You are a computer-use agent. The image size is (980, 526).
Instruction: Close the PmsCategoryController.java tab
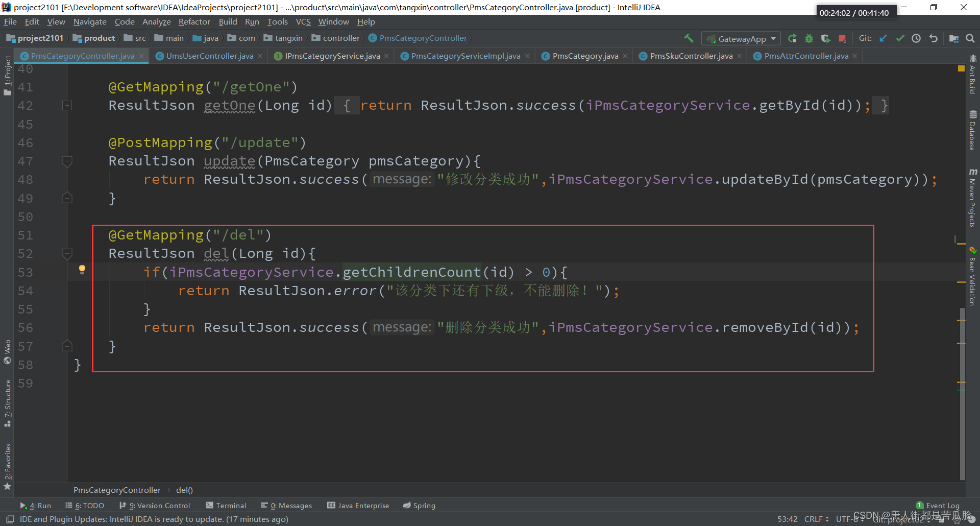point(142,56)
